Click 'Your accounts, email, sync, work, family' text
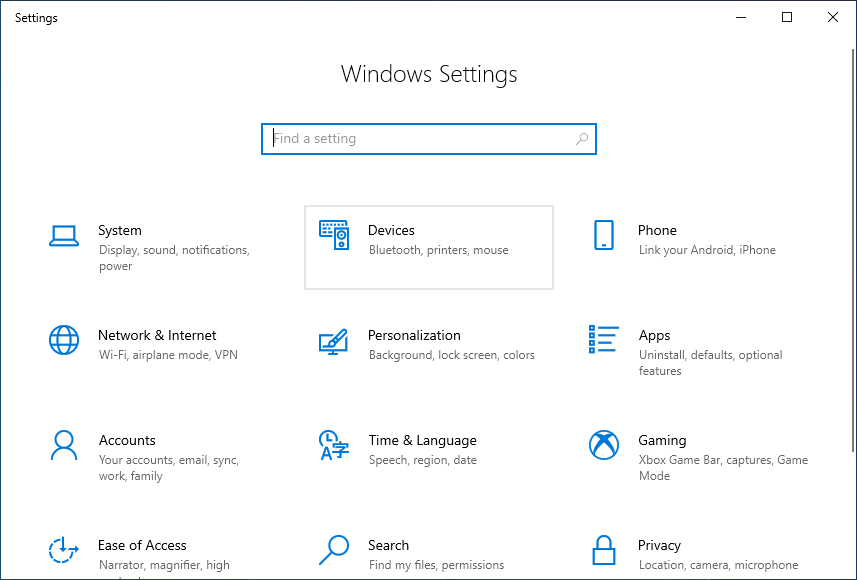The width and height of the screenshot is (857, 580). [169, 468]
